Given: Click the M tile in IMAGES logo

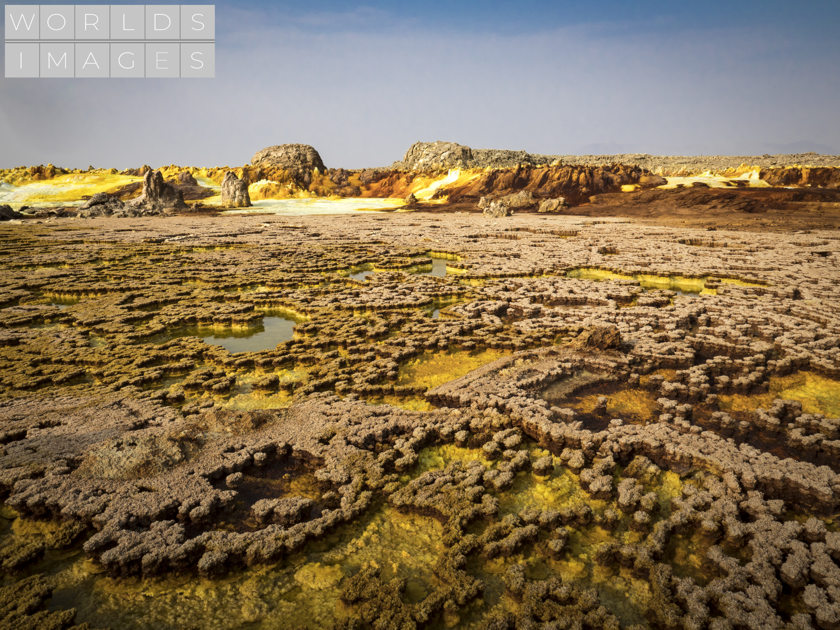Looking at the screenshot, I should click(x=57, y=60).
